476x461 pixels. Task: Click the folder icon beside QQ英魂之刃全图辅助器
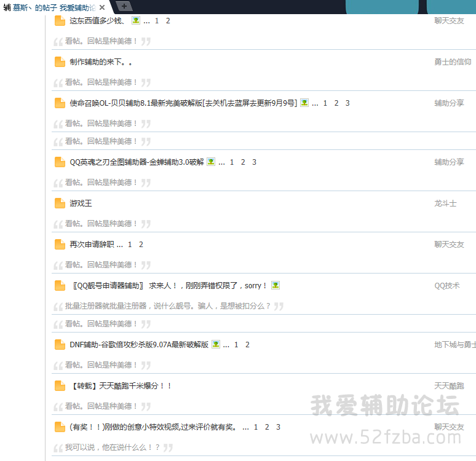pos(60,162)
